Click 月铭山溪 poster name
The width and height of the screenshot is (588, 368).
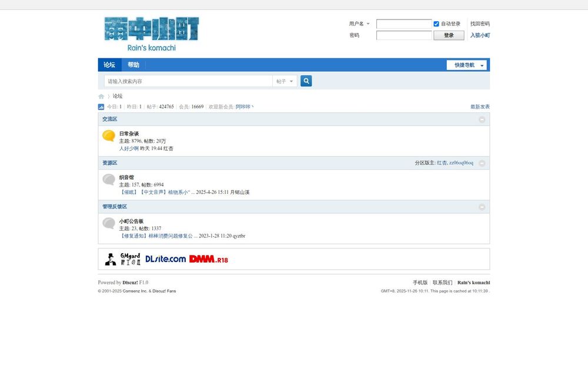240,193
